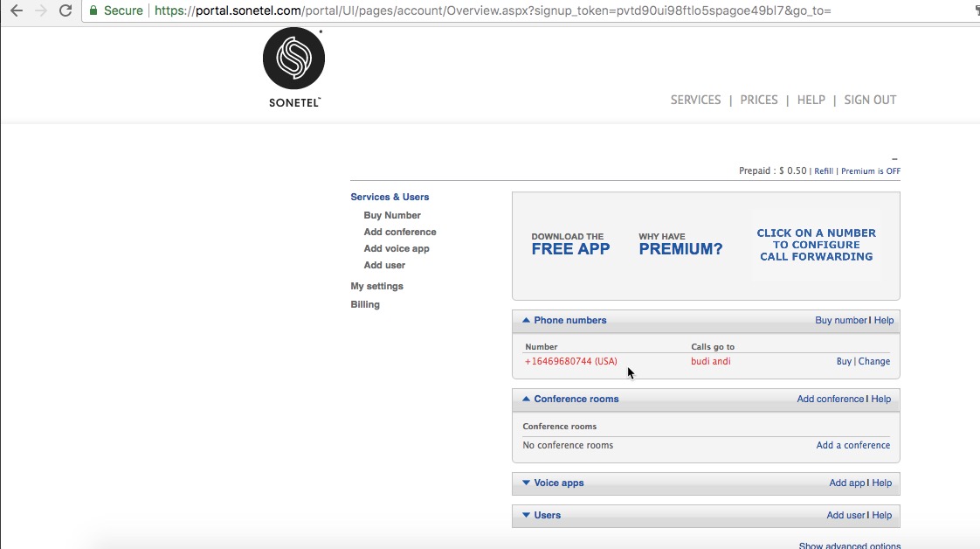Open the PRICES menu item
Image resolution: width=980 pixels, height=549 pixels.
[759, 100]
